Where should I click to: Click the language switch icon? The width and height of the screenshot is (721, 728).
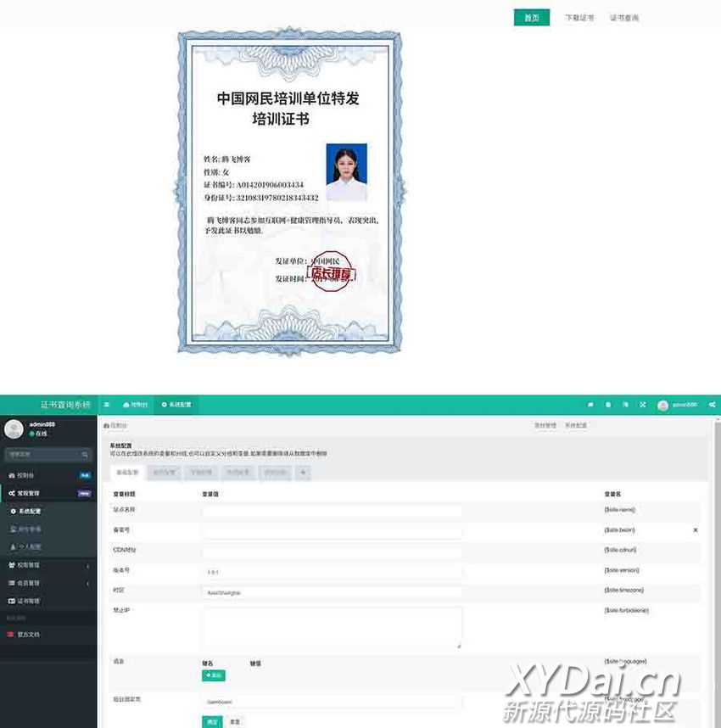tap(625, 405)
